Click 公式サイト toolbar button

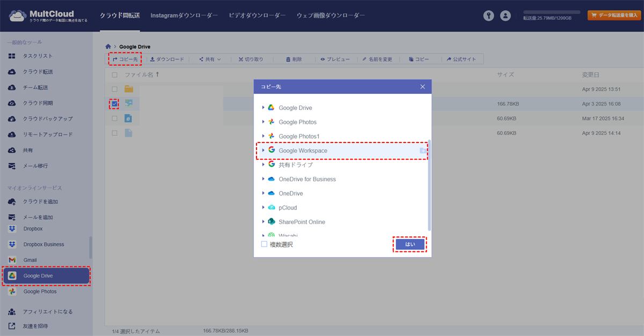point(461,59)
